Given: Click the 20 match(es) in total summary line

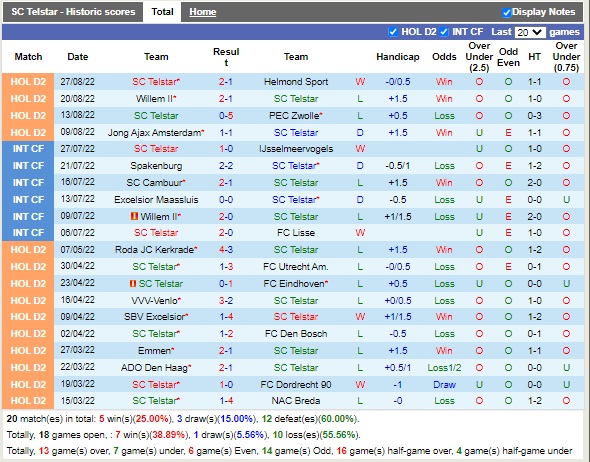Looking at the screenshot, I should pos(183,419).
